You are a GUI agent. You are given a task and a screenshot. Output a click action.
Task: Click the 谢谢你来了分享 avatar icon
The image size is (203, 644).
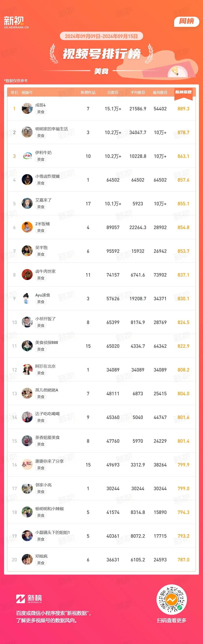27,464
